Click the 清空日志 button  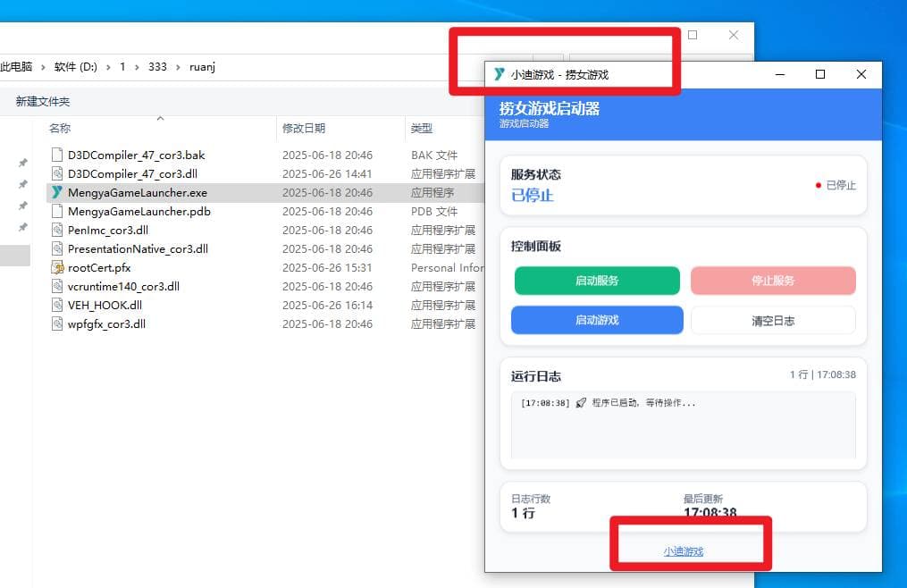tap(773, 320)
